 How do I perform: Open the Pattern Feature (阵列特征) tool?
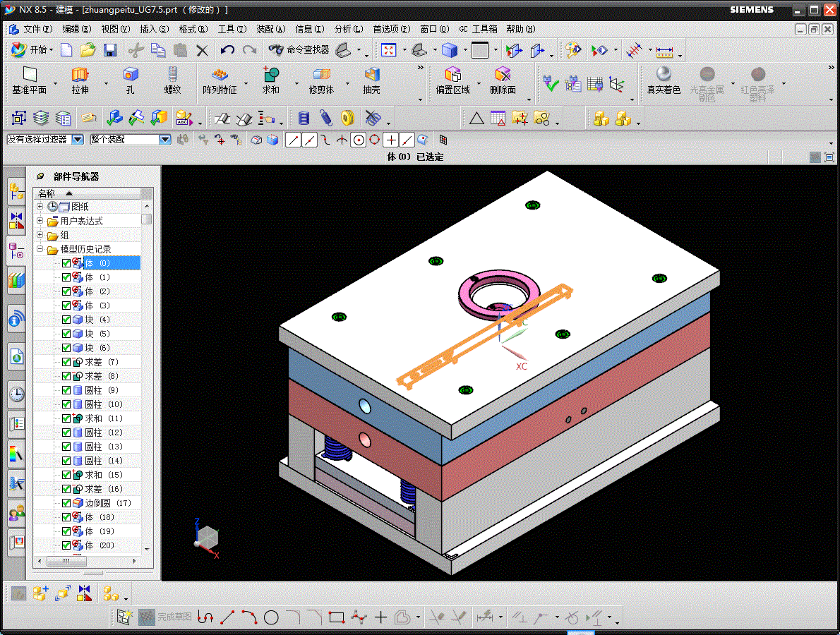(220, 80)
